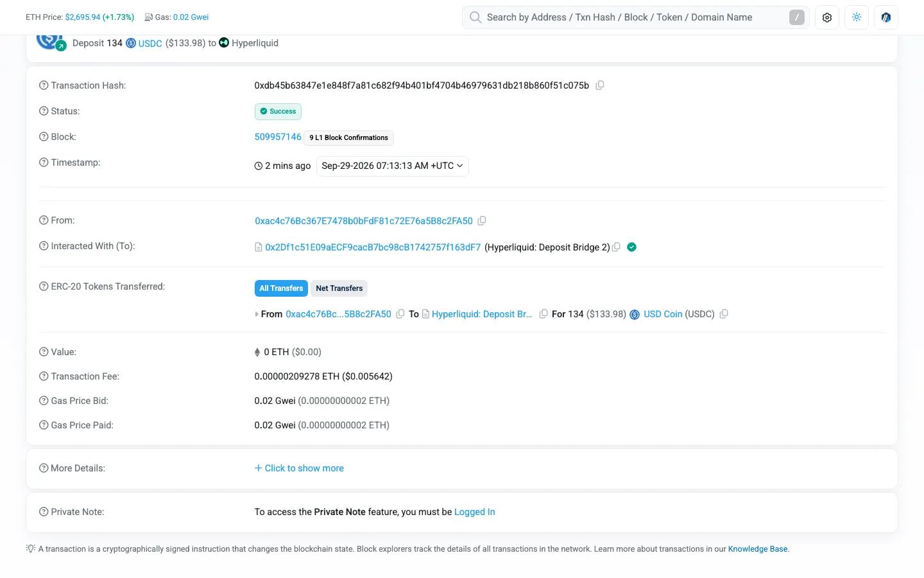
Task: Click the ETH price $2,695.94 link
Action: [x=82, y=17]
